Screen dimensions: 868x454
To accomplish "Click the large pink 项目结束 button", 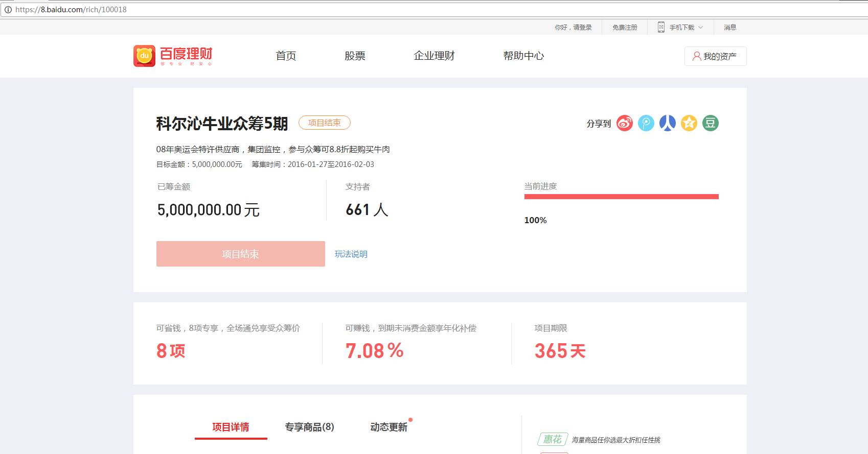I will click(x=241, y=254).
